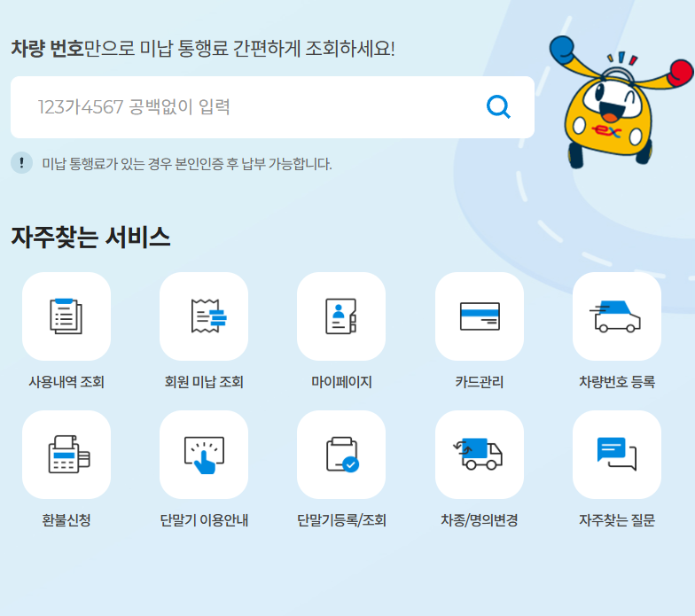Open 자주찾는 질문 chat bubble icon
Viewport: 695px width, 616px height.
click(617, 455)
